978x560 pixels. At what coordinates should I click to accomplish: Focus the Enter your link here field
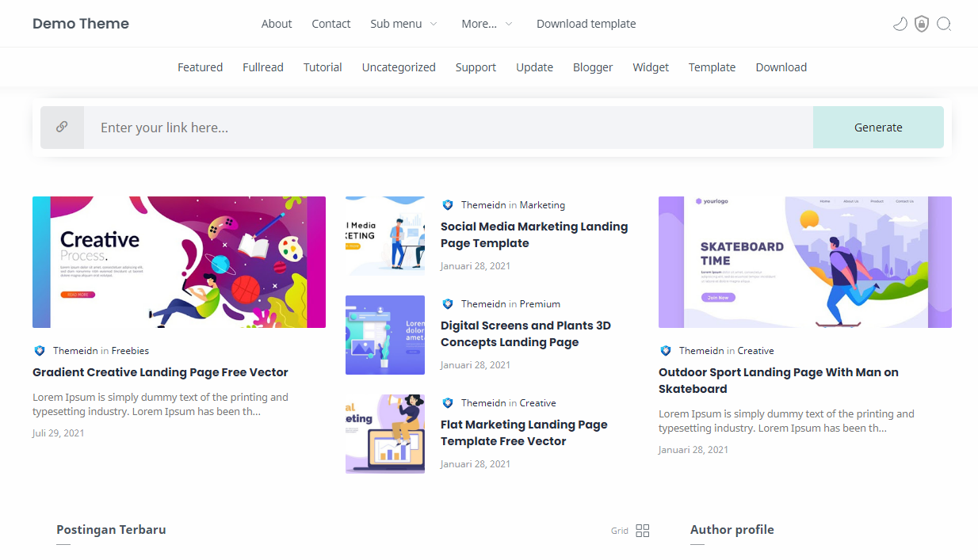(449, 127)
